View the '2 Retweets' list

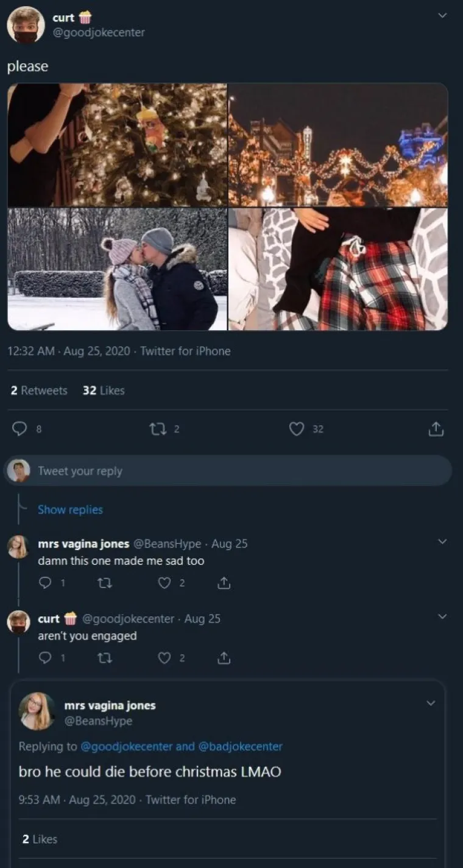click(x=39, y=390)
